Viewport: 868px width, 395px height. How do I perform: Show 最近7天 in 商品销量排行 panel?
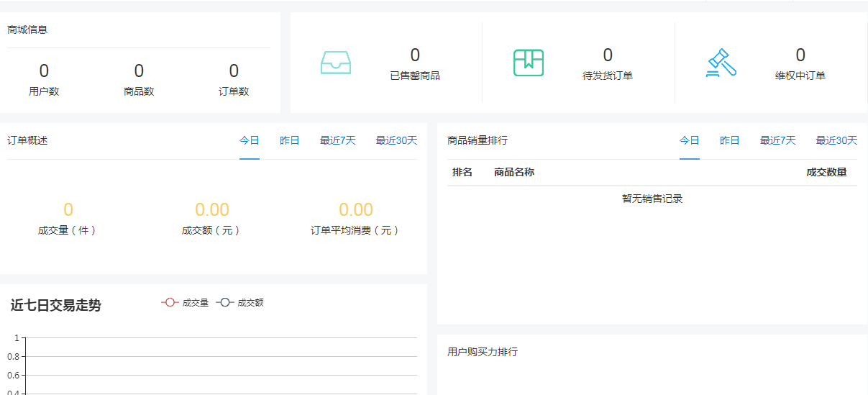tap(777, 140)
